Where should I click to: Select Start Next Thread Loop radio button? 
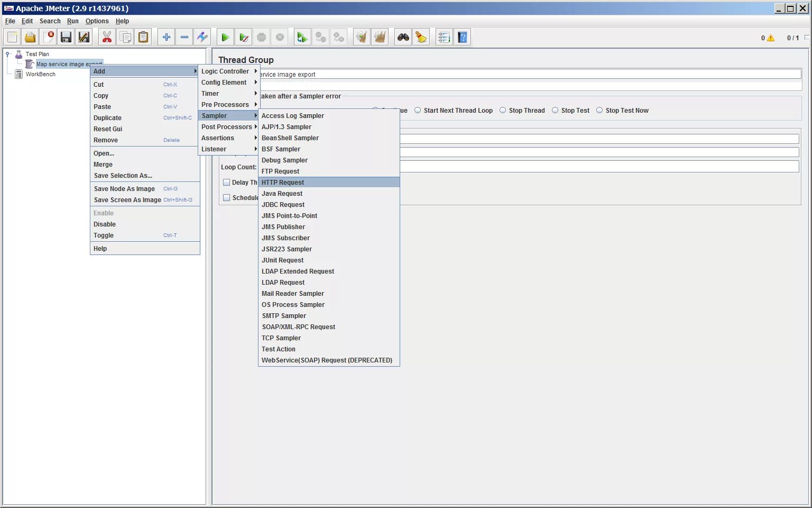click(418, 110)
